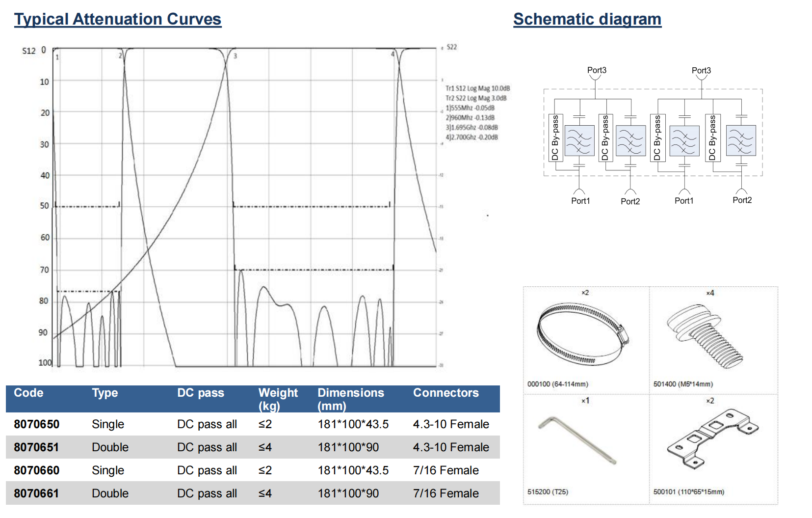This screenshot has height=518, width=812.
Task: Select the mounting bracket illustration
Action: [712, 437]
